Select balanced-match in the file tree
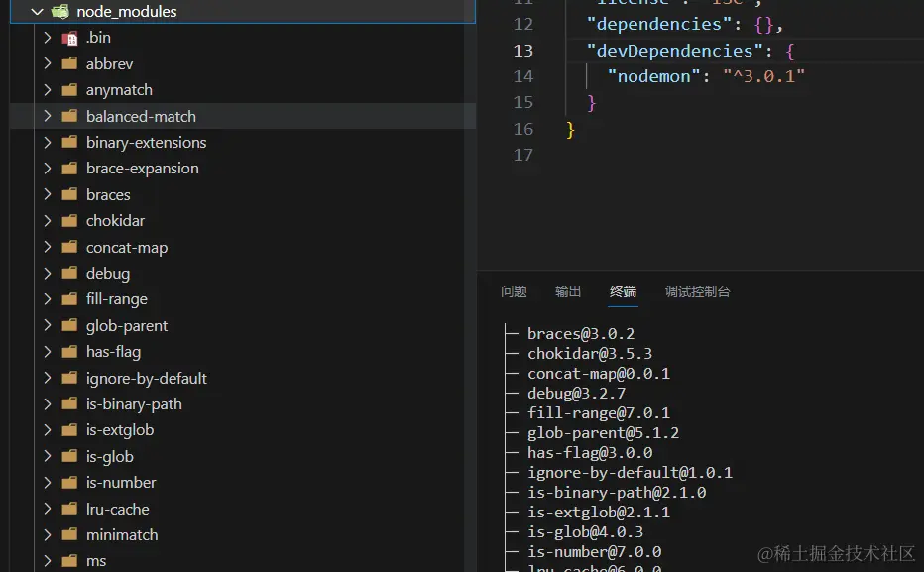This screenshot has height=572, width=924. coord(141,116)
